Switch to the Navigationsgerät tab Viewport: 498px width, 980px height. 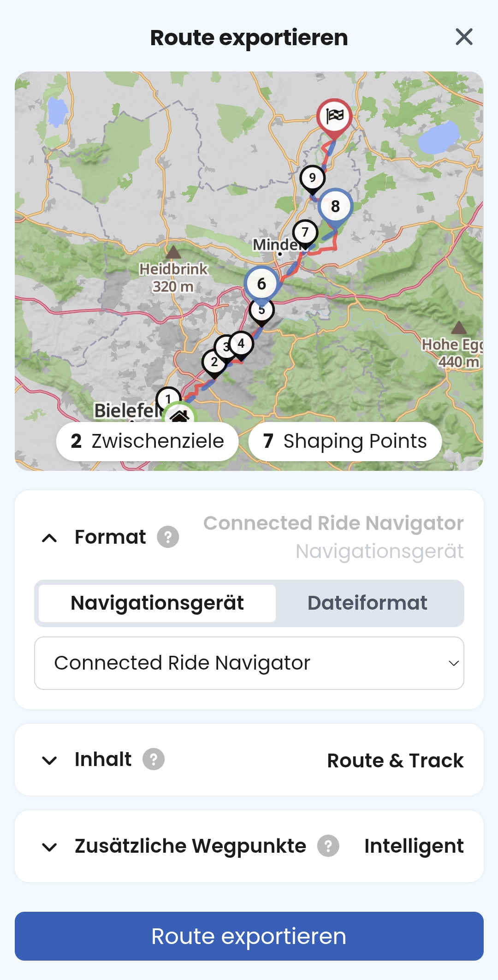tap(157, 603)
